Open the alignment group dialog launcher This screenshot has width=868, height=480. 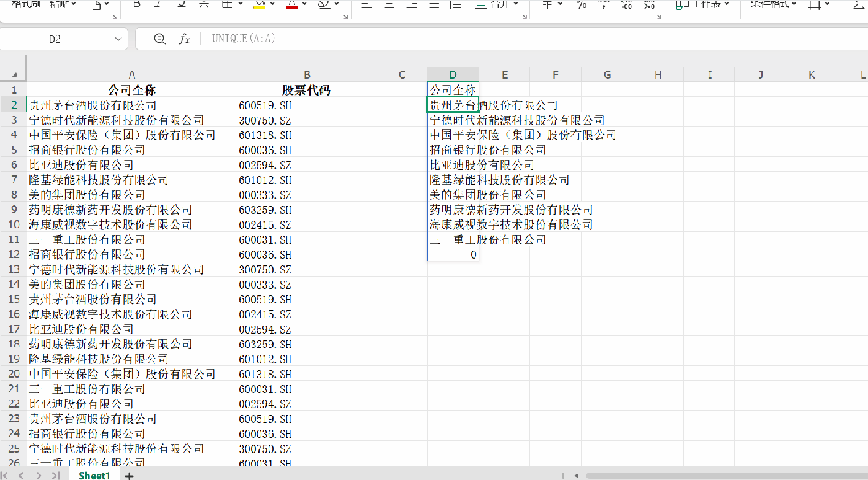525,17
